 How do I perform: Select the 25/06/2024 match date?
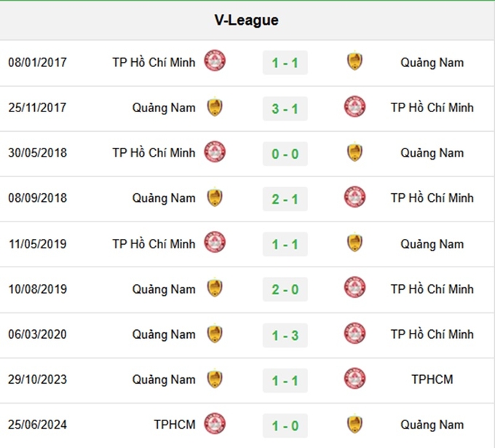pos(38,425)
